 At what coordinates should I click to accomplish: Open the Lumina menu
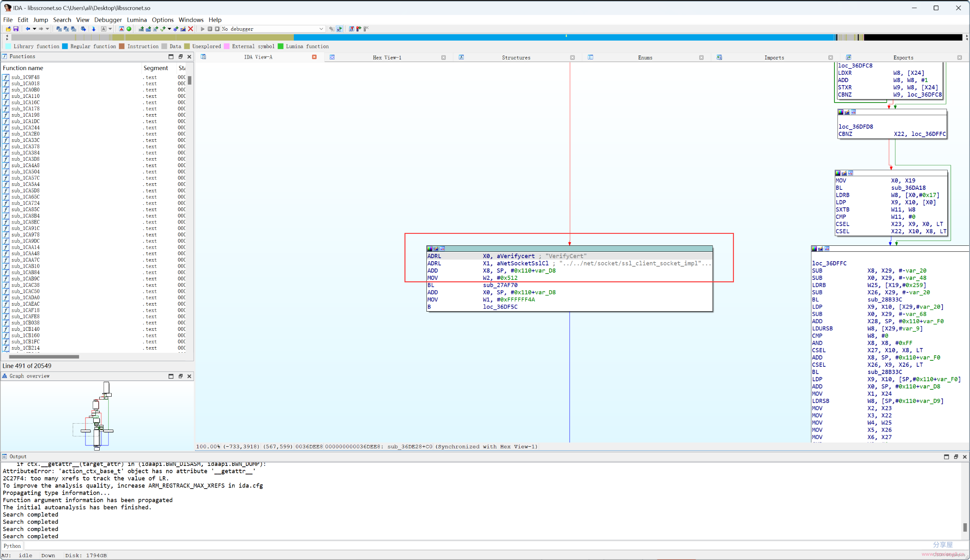click(x=136, y=20)
